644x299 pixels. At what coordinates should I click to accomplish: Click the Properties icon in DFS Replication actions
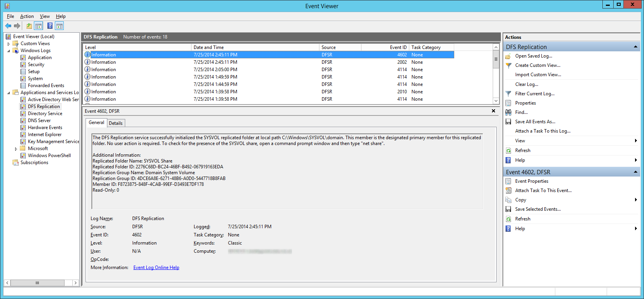pyautogui.click(x=508, y=103)
